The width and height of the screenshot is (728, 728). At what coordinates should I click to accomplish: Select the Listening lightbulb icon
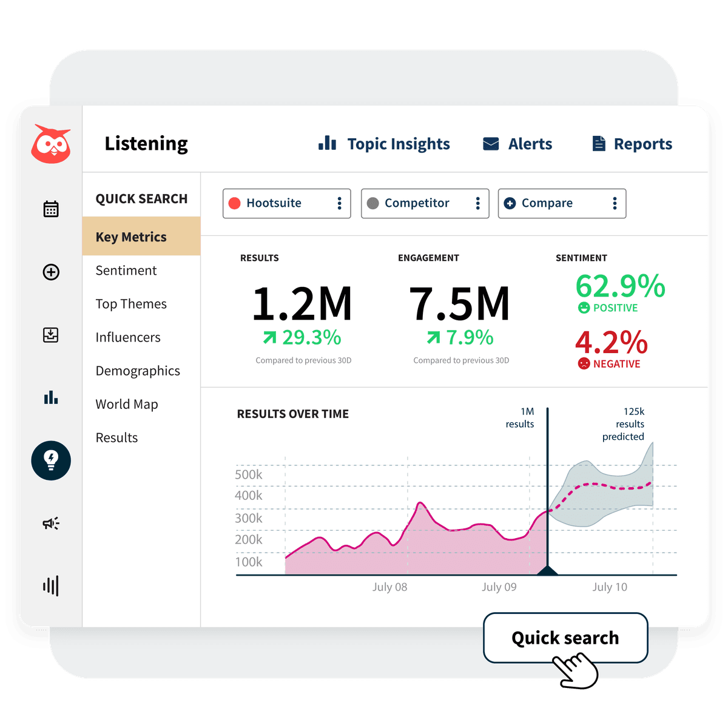click(51, 460)
